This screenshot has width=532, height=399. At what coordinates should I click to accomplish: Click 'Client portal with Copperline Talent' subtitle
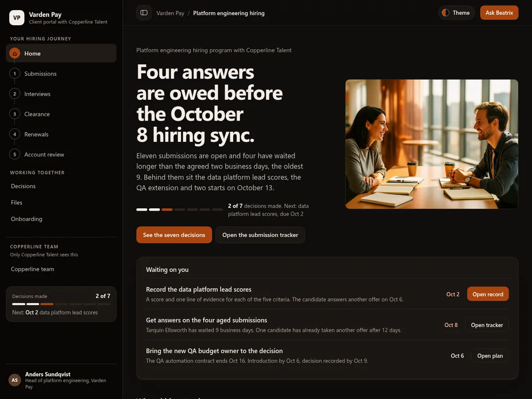[x=68, y=22]
